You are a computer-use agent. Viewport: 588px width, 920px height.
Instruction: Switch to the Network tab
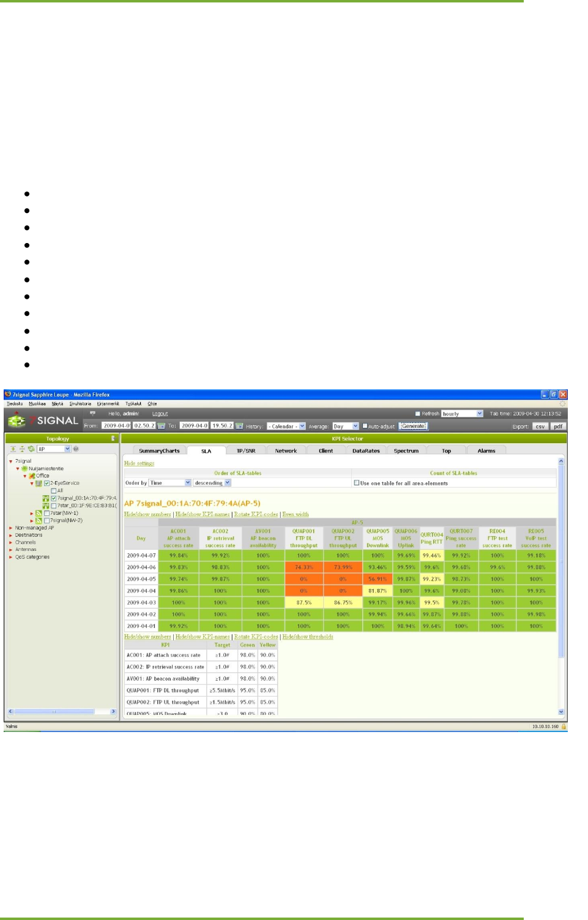[286, 451]
